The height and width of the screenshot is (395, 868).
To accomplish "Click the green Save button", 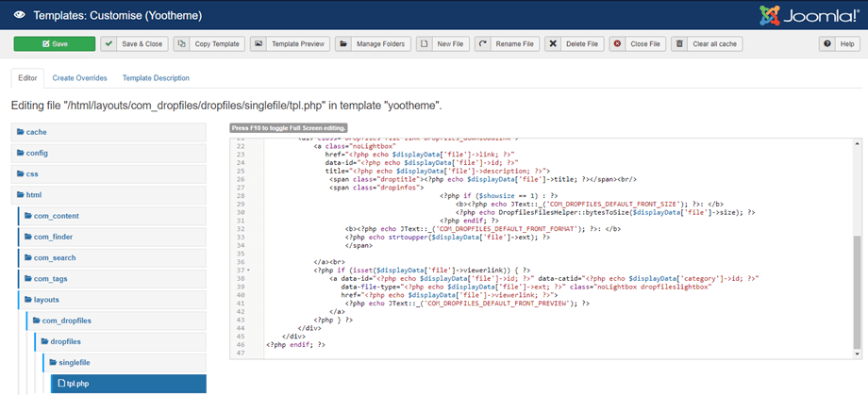I will [54, 44].
